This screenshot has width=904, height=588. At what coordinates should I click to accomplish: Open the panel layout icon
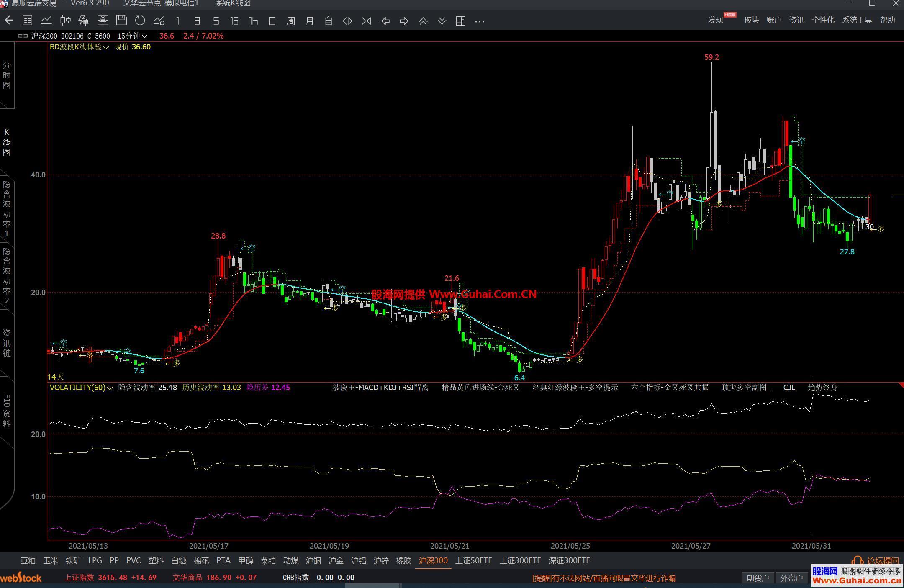[460, 21]
